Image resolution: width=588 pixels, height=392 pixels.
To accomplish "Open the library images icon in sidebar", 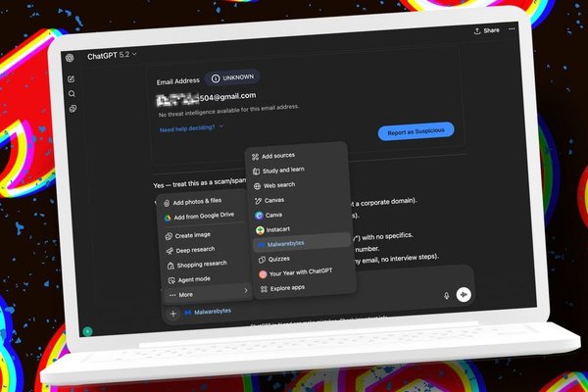I will 73,109.
